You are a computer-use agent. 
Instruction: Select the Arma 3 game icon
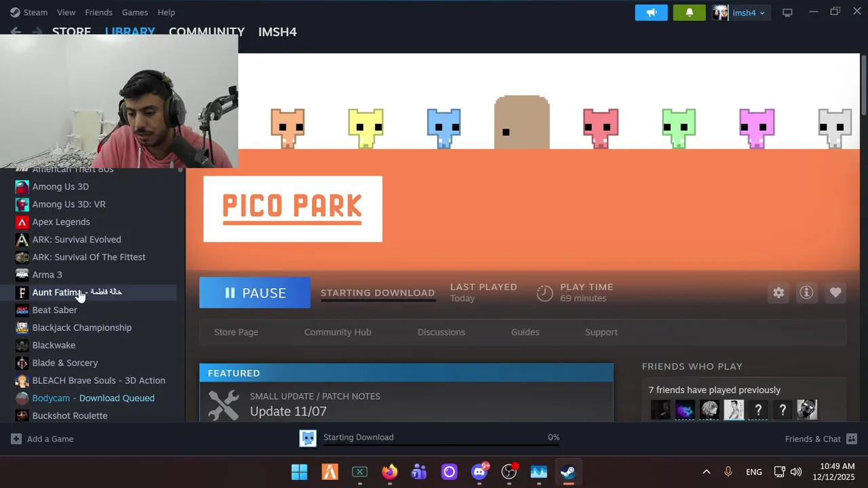[22, 274]
